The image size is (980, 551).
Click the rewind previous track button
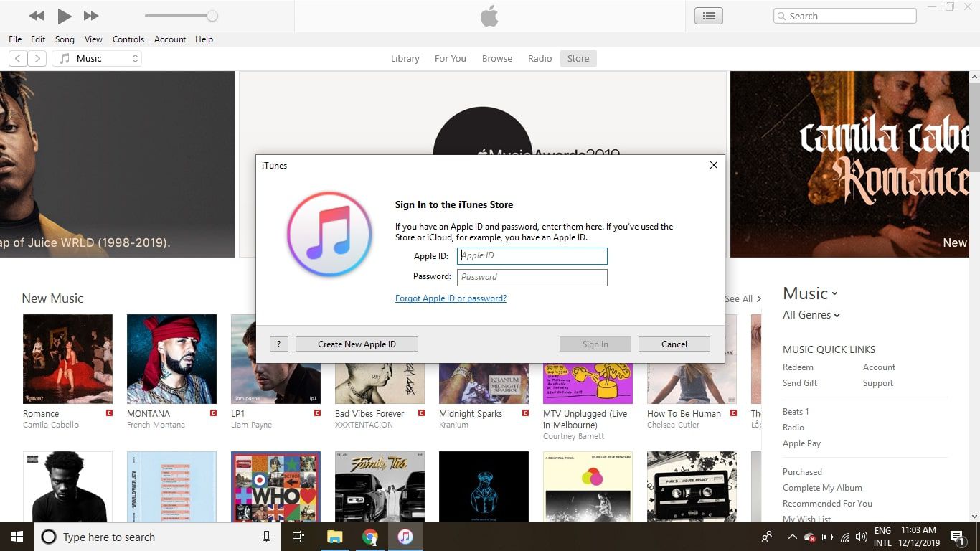click(37, 16)
